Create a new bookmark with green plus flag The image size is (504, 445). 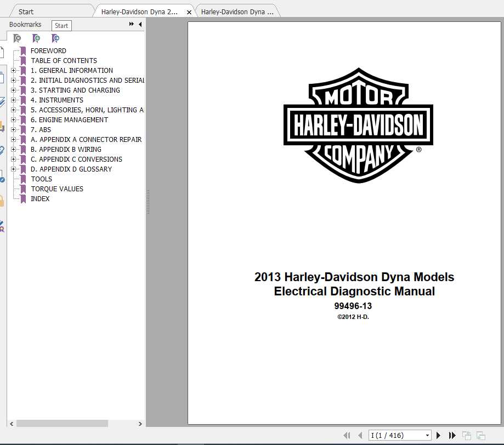tap(36, 38)
